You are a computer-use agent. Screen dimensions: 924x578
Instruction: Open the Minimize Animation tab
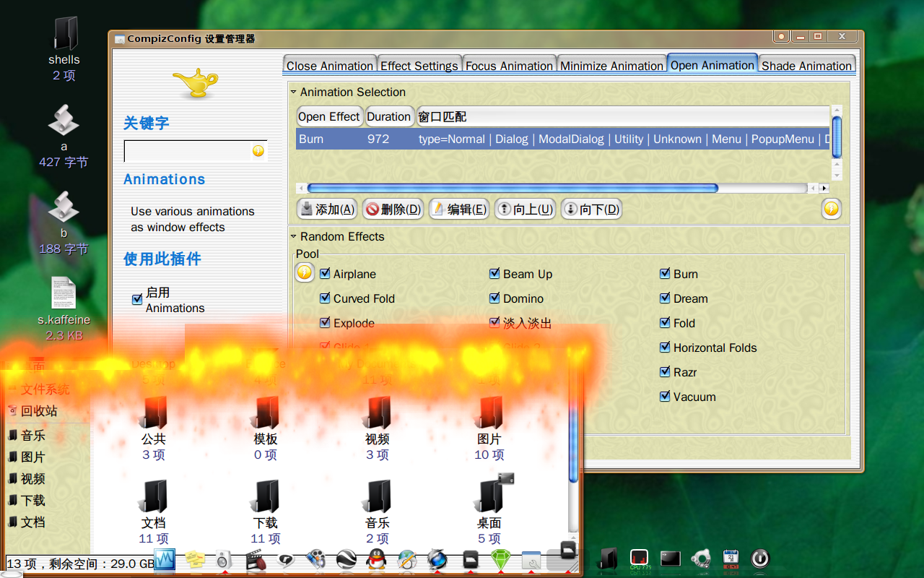coord(611,65)
